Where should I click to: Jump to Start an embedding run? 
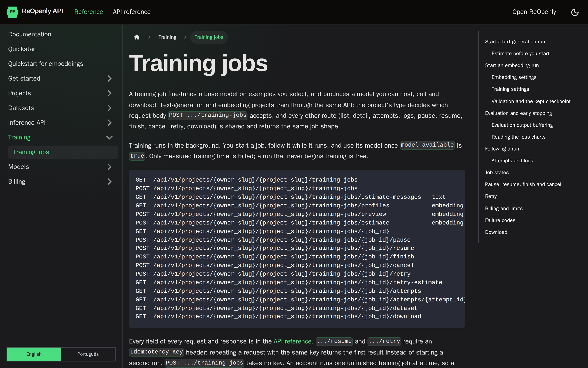[512, 65]
